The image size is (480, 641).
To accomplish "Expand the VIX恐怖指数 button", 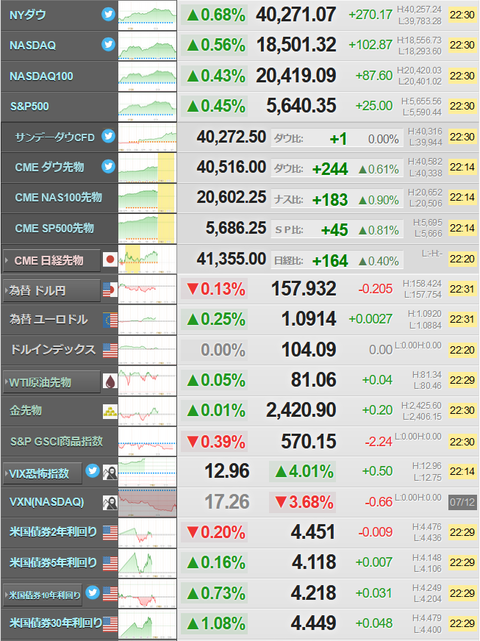I will click(x=43, y=473).
